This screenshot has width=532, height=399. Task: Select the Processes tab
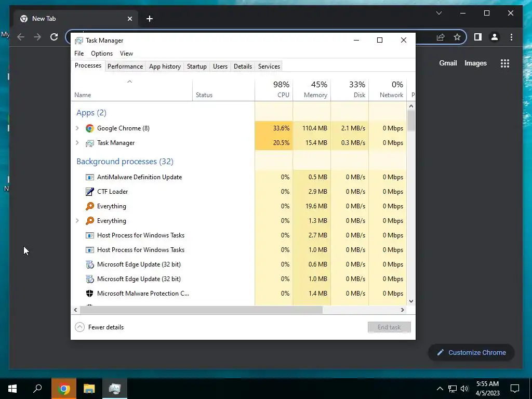(x=88, y=66)
